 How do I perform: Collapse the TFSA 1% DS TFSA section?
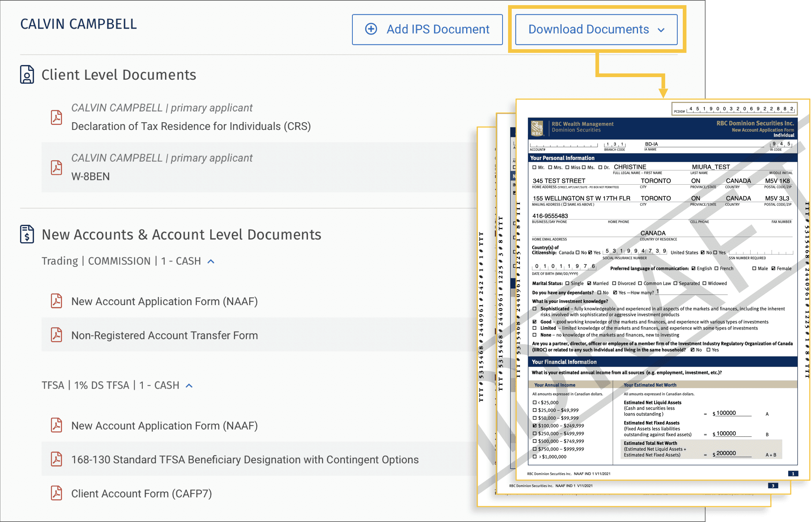click(x=189, y=385)
